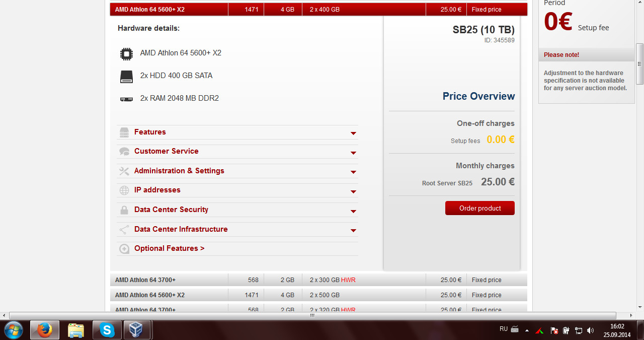Click the horizontal scrollbar thumb
The width and height of the screenshot is (644, 340).
click(312, 315)
